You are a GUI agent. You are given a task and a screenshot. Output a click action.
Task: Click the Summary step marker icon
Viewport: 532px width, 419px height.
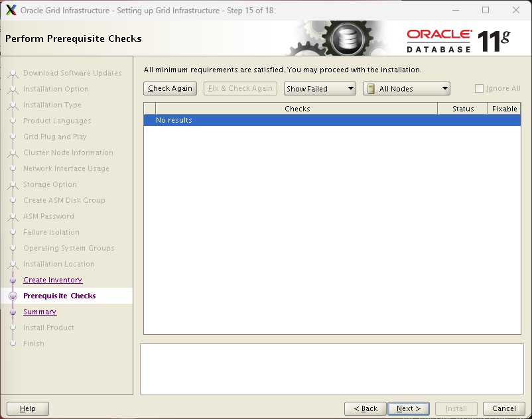[13, 312]
